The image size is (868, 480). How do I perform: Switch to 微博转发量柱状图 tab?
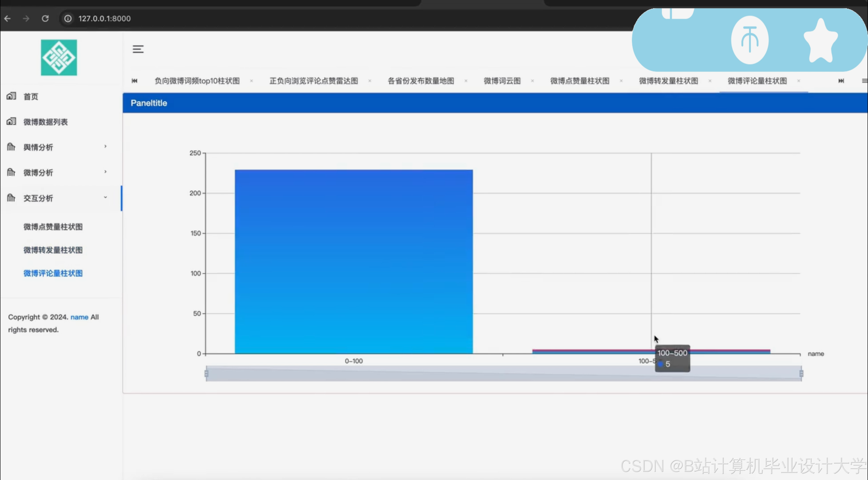click(669, 81)
